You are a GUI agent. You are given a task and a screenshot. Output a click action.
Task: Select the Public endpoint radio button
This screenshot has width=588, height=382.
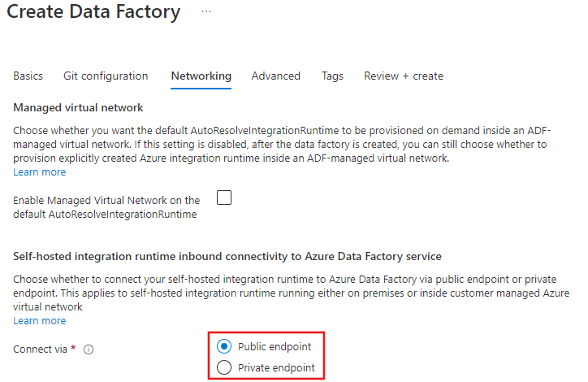[224, 346]
